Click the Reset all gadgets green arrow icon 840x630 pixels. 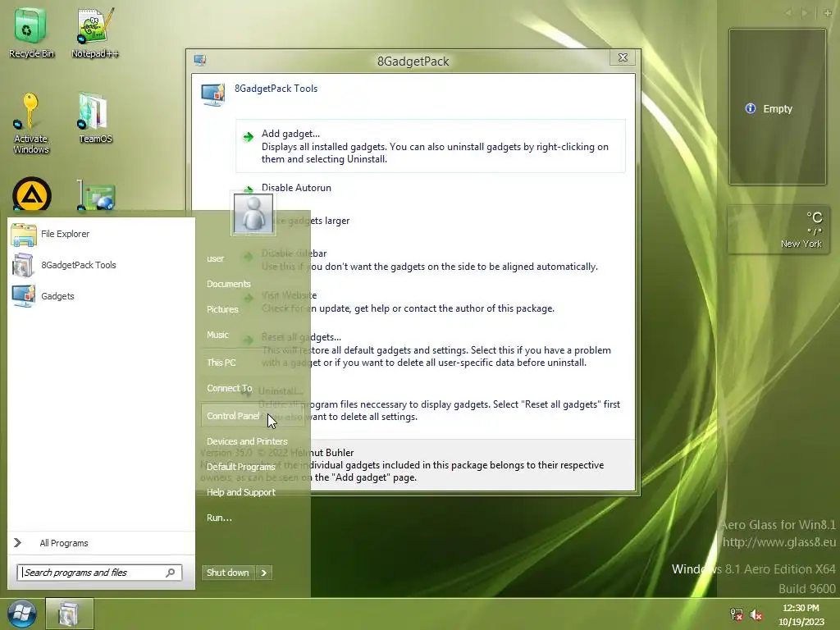248,340
